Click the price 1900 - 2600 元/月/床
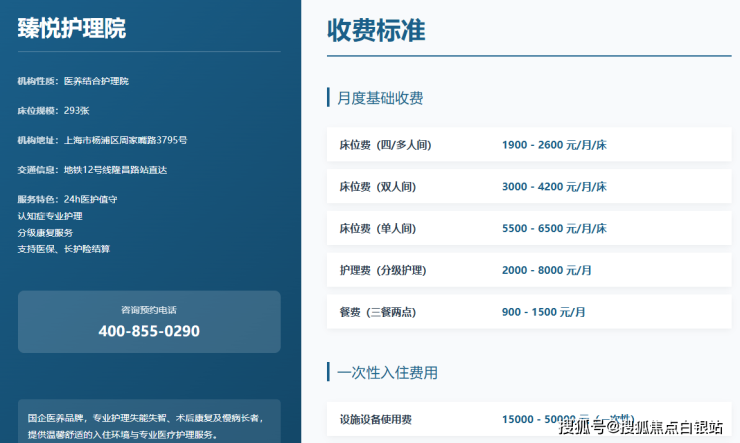 tap(554, 145)
